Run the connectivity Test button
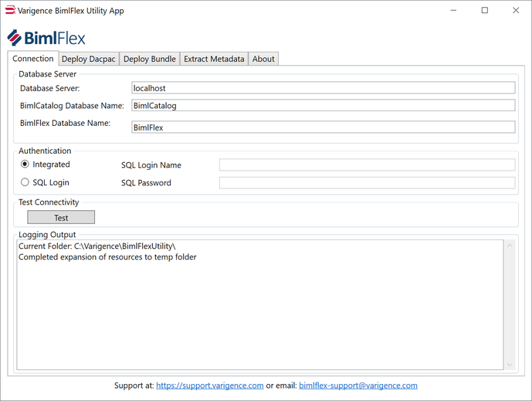The height and width of the screenshot is (401, 532). point(61,217)
